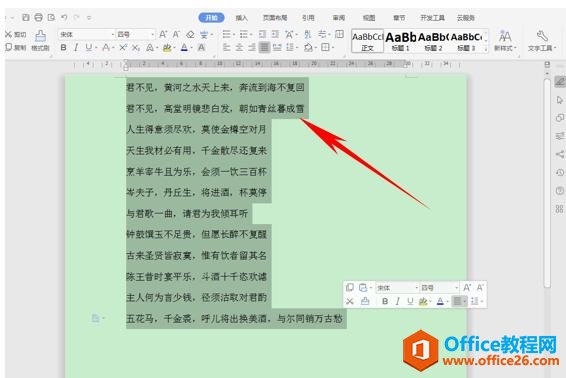Open the Developer Tools ribbon tab
This screenshot has width=566, height=378.
coord(432,17)
